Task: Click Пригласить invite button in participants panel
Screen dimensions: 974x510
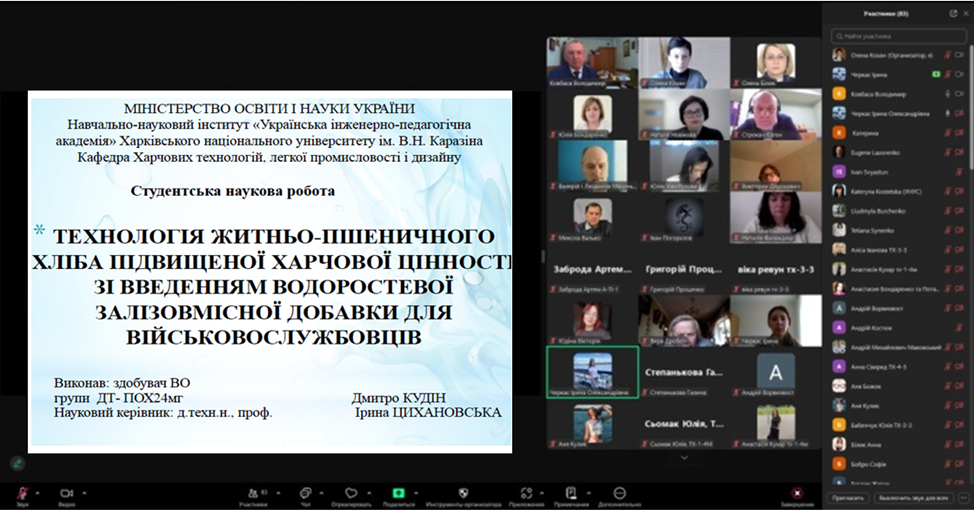Action: pos(849,498)
